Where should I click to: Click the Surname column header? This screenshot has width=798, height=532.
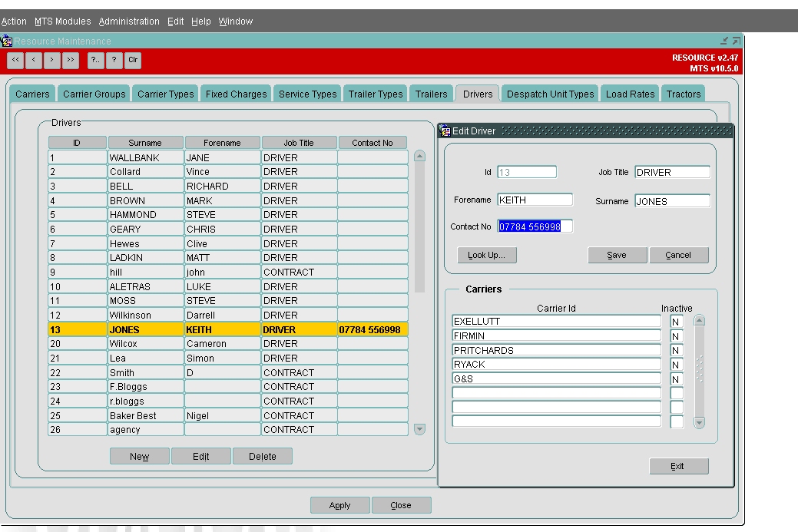coord(146,143)
